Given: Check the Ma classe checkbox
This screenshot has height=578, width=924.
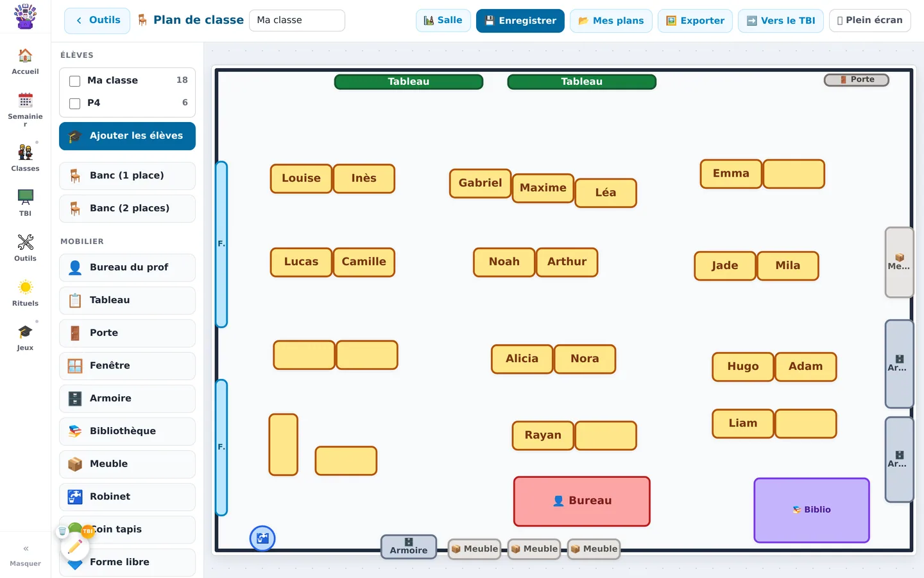Looking at the screenshot, I should point(74,81).
